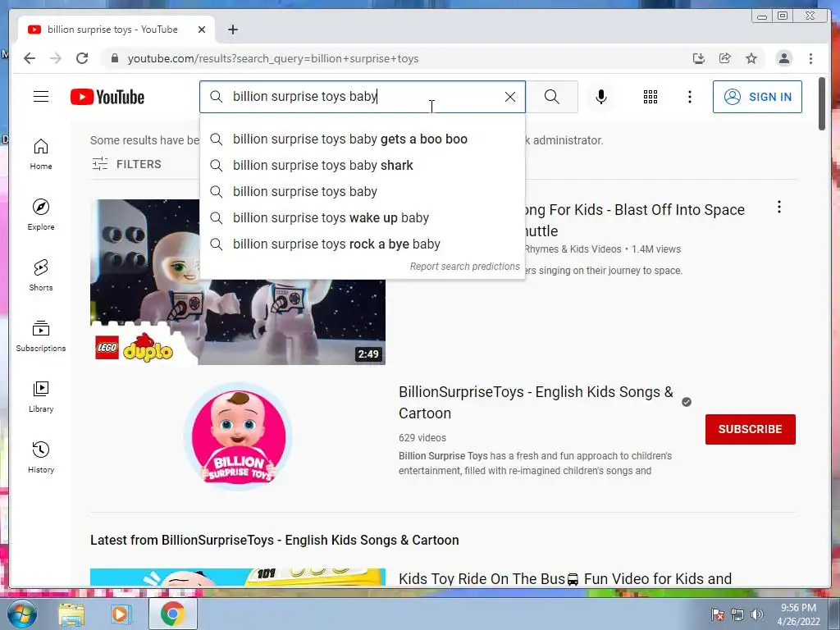Click the magnifier search button

[x=552, y=97]
